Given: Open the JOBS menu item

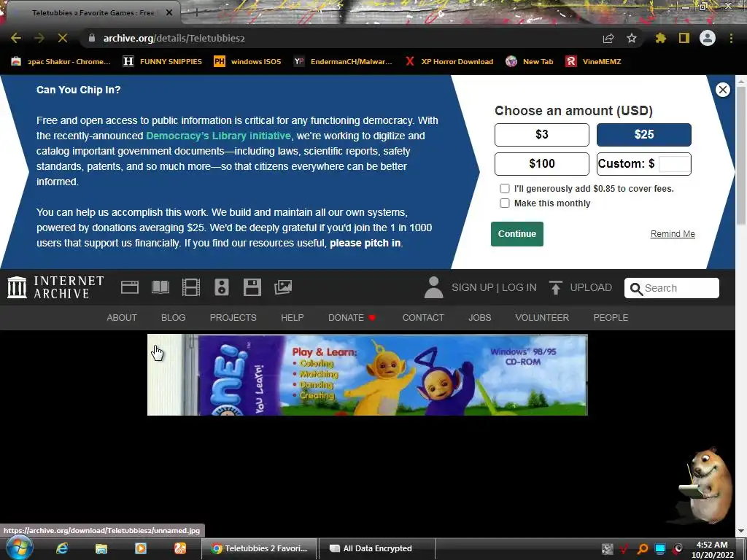Looking at the screenshot, I should (480, 318).
